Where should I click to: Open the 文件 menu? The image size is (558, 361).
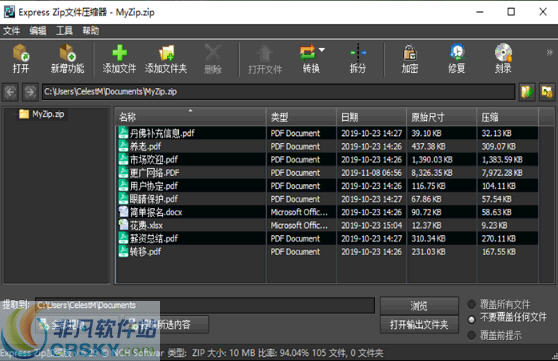(x=11, y=31)
